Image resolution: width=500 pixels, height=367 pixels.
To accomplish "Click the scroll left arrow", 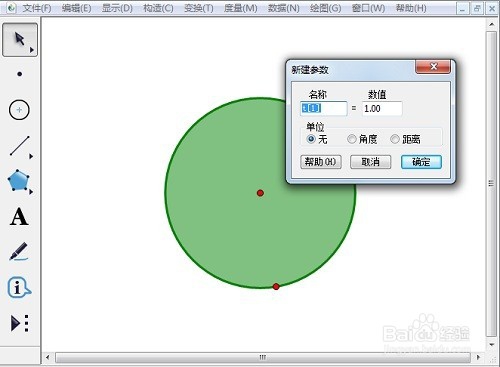I will click(x=47, y=358).
